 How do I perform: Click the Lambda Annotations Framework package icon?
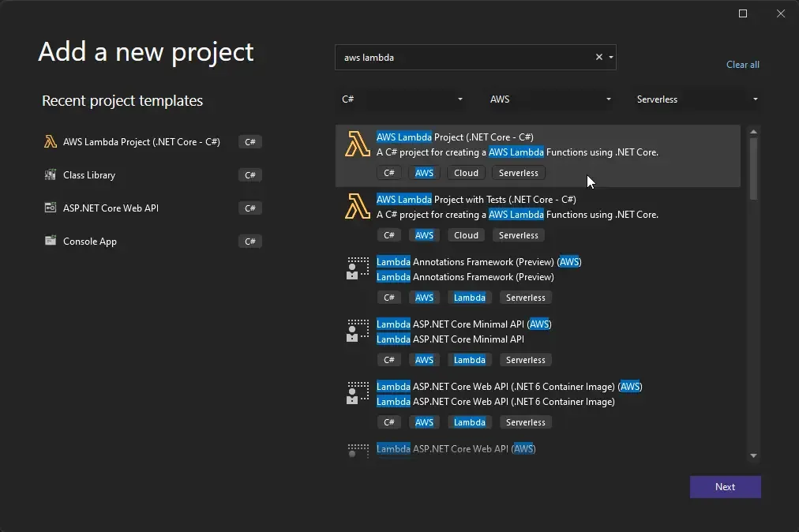tap(357, 269)
